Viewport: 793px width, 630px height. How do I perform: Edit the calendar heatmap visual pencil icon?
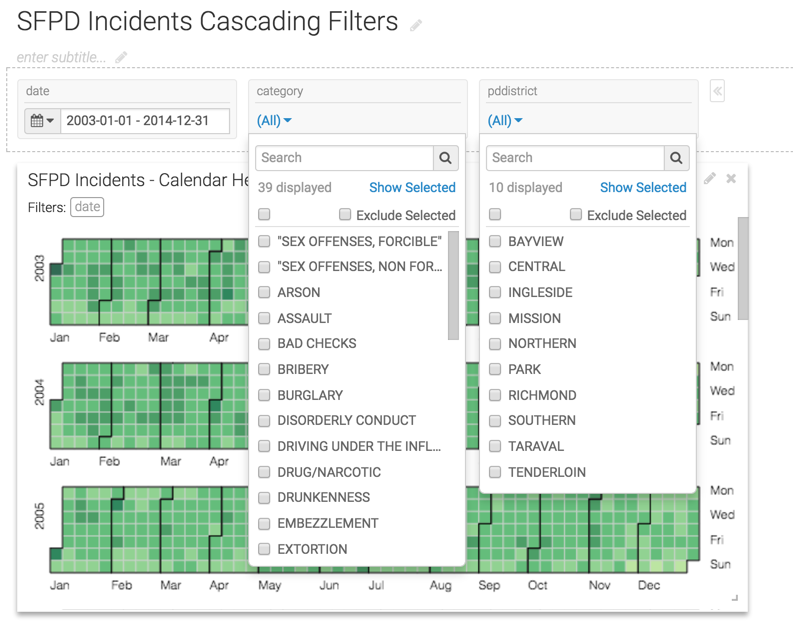[x=710, y=179]
